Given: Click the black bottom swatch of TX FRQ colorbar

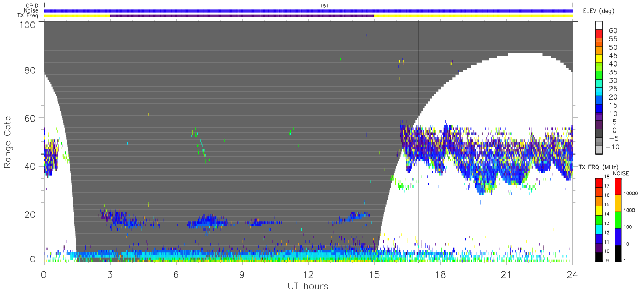Looking at the screenshot, I should pyautogui.click(x=599, y=256).
